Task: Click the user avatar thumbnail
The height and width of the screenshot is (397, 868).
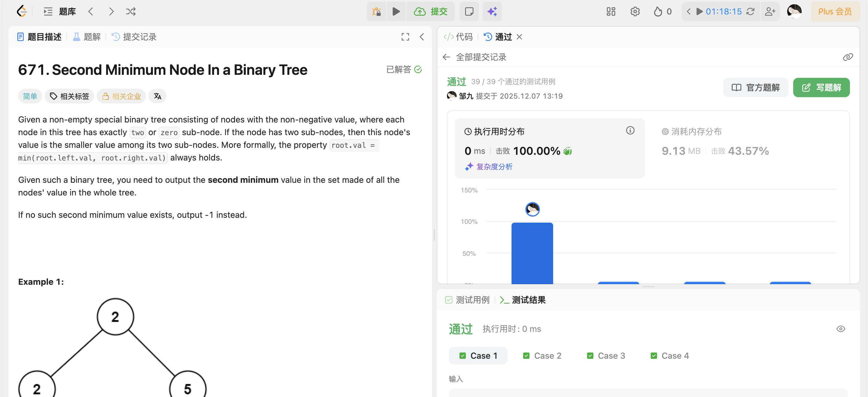Action: [794, 11]
